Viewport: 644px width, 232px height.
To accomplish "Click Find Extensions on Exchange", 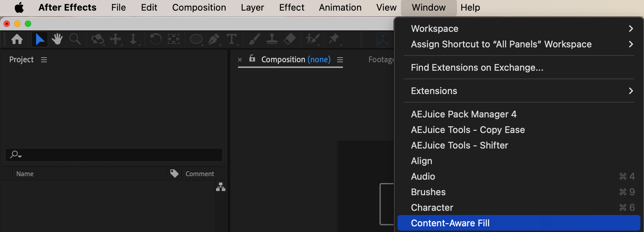I will [x=477, y=68].
